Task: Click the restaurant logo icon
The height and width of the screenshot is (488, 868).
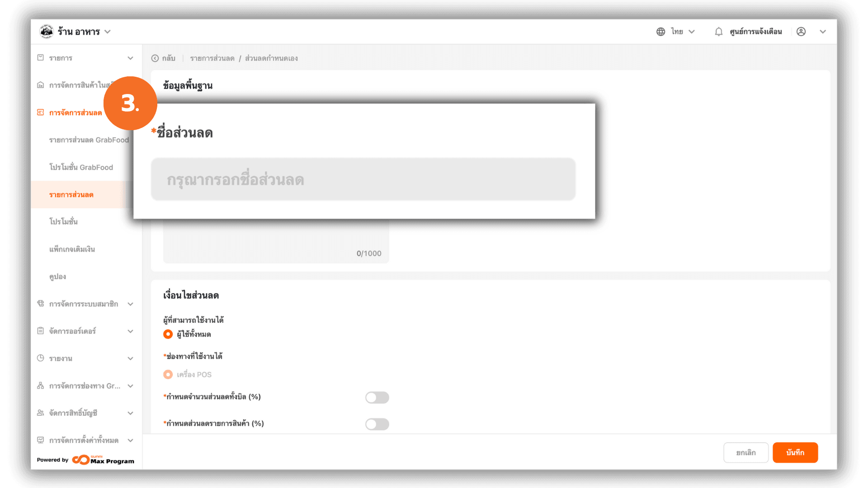Action: coord(46,32)
